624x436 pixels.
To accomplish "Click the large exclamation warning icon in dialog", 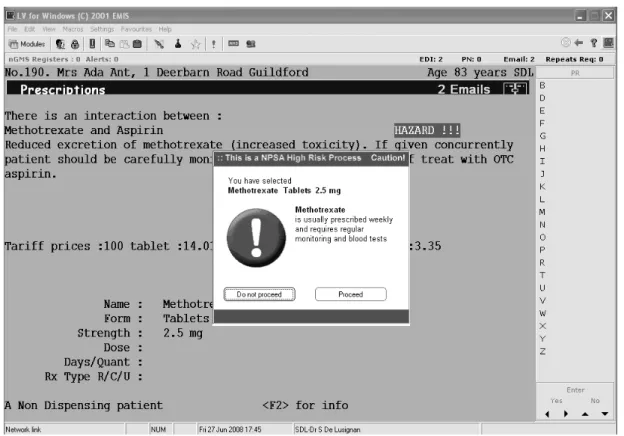I will tap(256, 238).
